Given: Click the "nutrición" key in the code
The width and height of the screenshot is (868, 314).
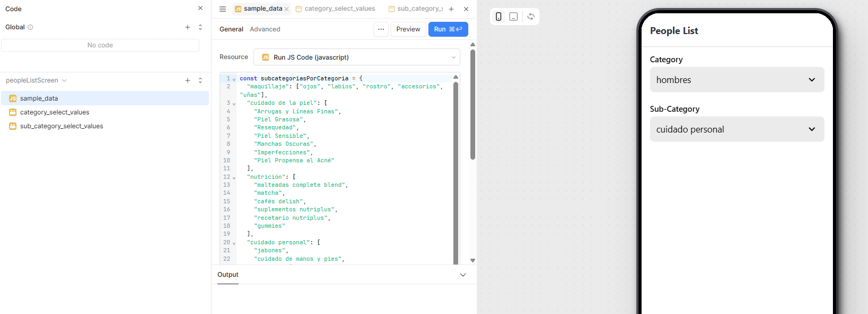Looking at the screenshot, I should (266, 177).
